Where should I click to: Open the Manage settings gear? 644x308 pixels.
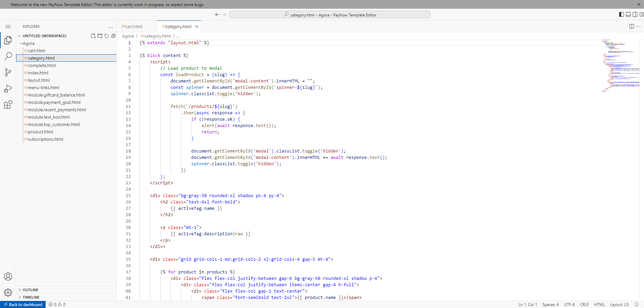tap(8, 292)
